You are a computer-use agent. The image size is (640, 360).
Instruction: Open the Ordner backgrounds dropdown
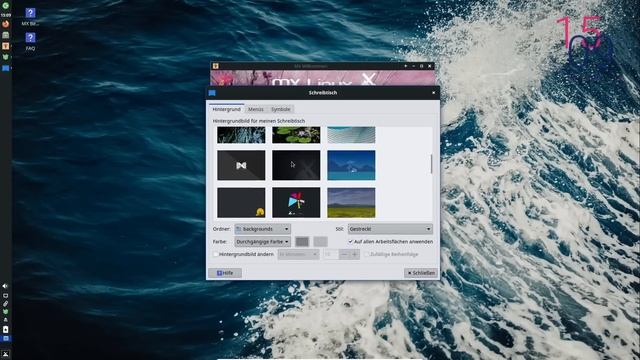(x=262, y=229)
